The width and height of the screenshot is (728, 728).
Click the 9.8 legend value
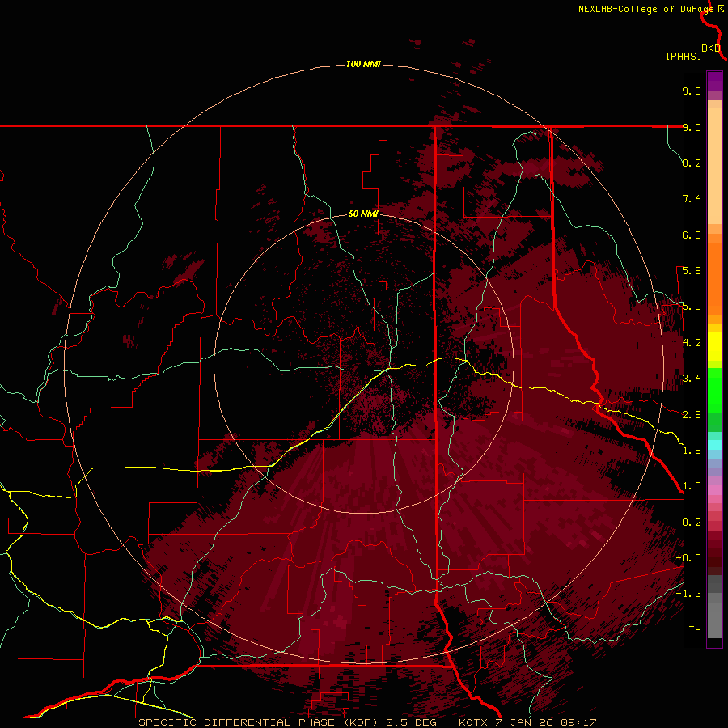(692, 91)
